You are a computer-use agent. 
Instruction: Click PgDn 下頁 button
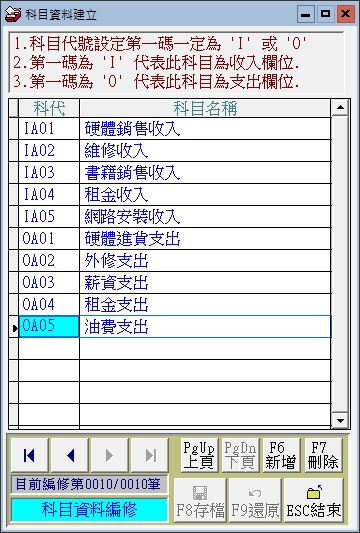click(x=240, y=455)
